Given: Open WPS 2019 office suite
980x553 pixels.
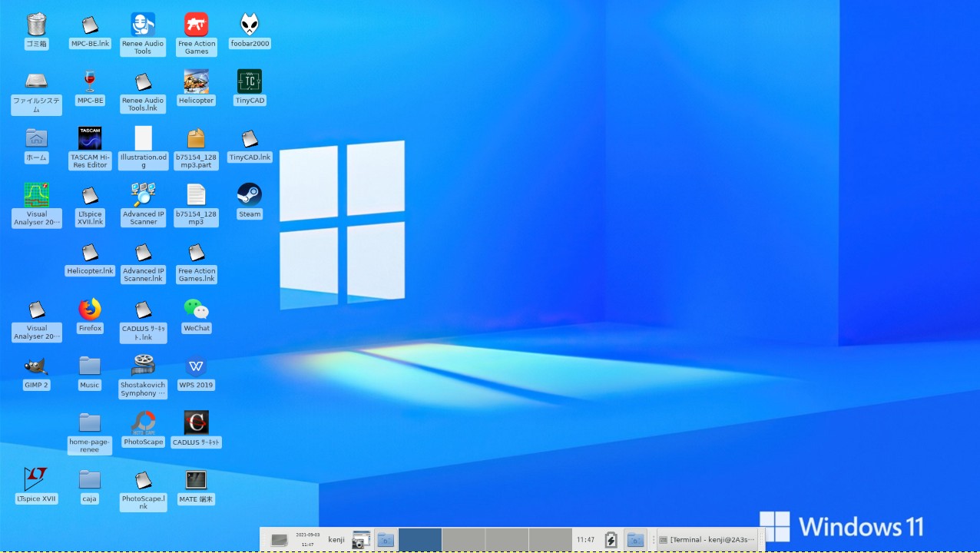Looking at the screenshot, I should 196,366.
